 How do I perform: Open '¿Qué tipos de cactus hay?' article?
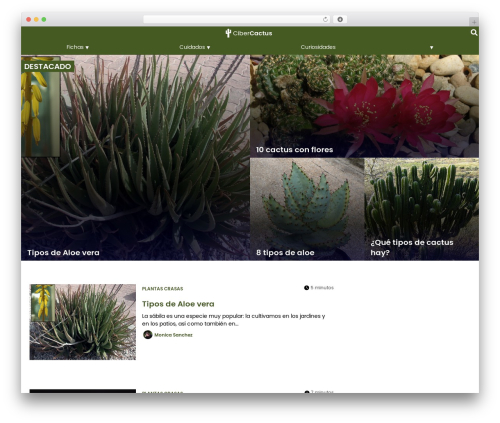[412, 247]
